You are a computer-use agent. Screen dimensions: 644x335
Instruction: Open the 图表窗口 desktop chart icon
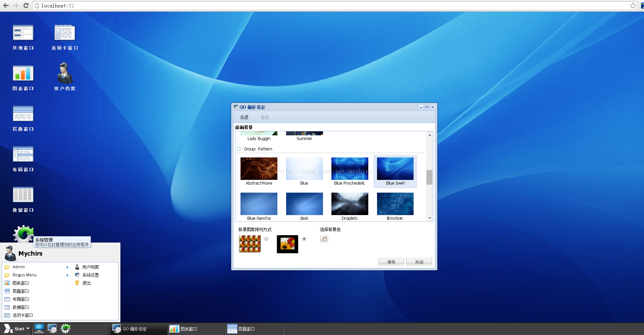tap(23, 78)
